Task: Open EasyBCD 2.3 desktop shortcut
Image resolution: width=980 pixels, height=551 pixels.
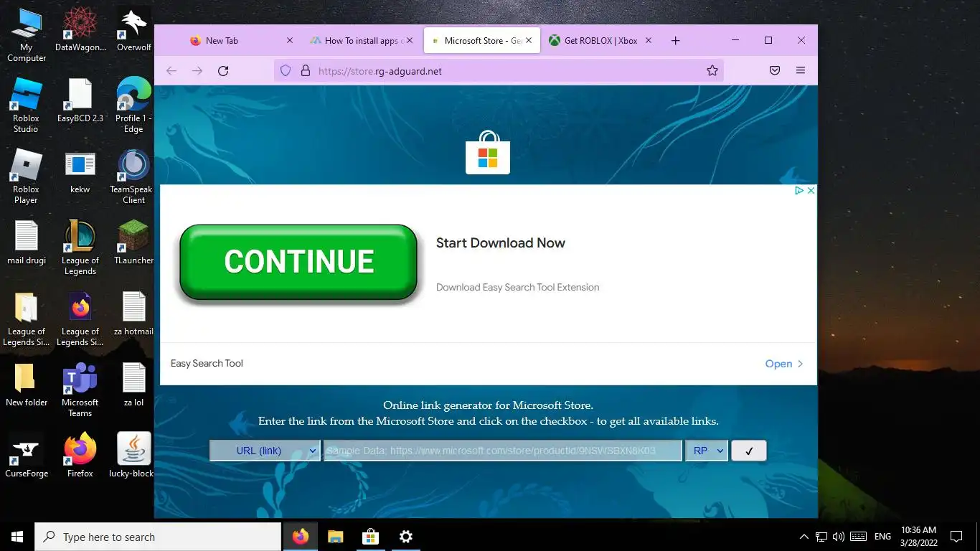Action: (x=80, y=100)
